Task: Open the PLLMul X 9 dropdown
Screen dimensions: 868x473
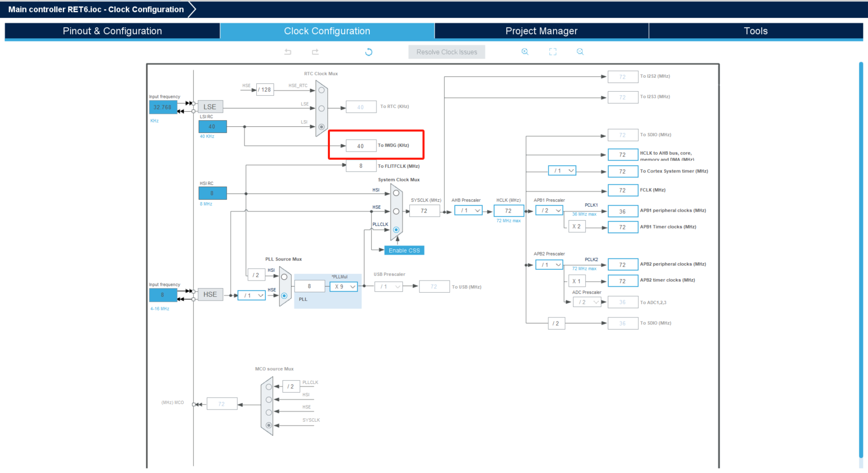Action: point(344,287)
